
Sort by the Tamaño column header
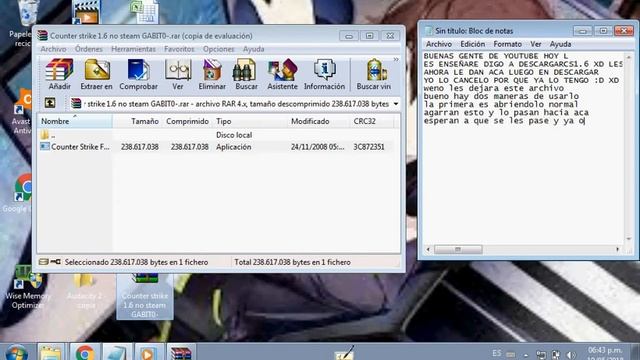tap(137, 121)
